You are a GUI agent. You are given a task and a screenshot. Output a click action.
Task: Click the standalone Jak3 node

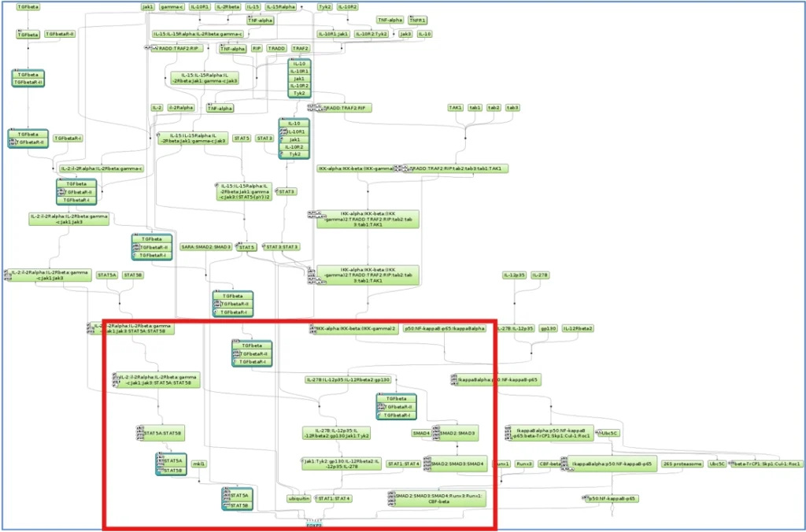point(405,35)
